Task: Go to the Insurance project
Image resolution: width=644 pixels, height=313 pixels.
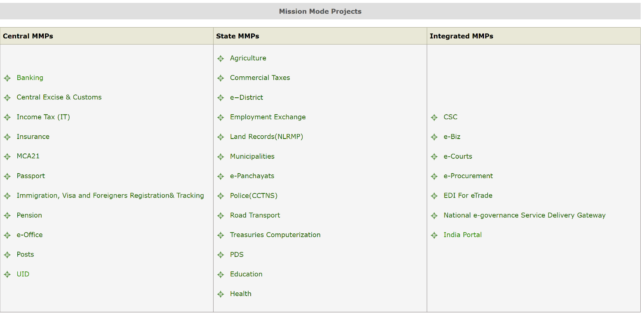Action: (x=33, y=136)
